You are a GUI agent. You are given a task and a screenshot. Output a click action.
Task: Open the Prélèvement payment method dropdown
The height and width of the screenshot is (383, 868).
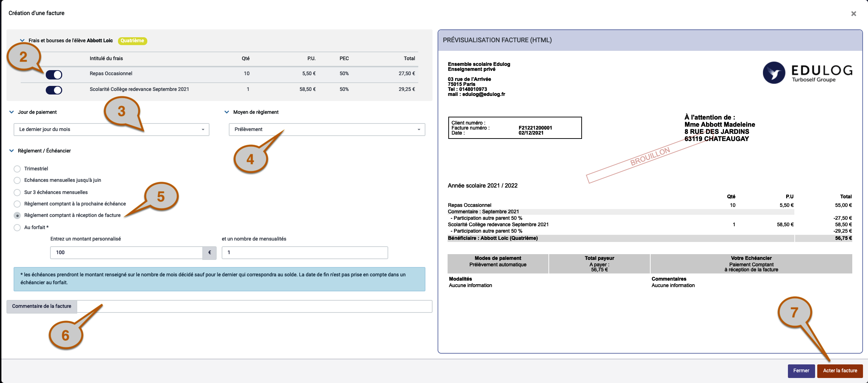[x=327, y=129]
